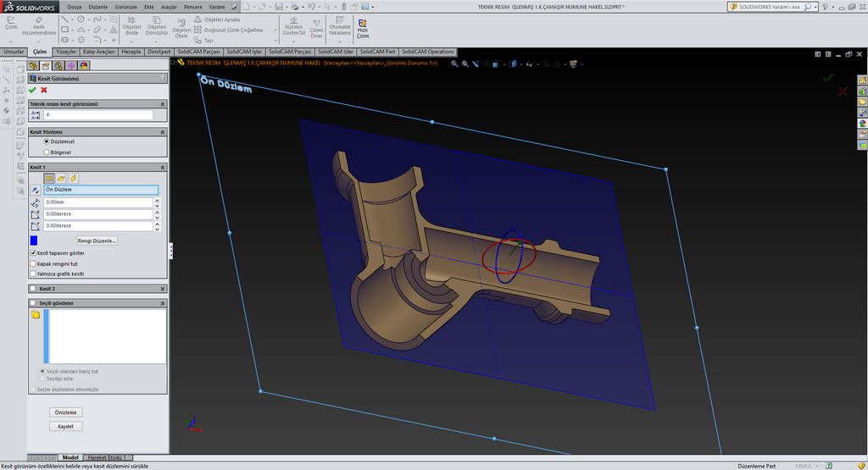Click the blue section color swatch
The width and height of the screenshot is (868, 470).
point(34,241)
